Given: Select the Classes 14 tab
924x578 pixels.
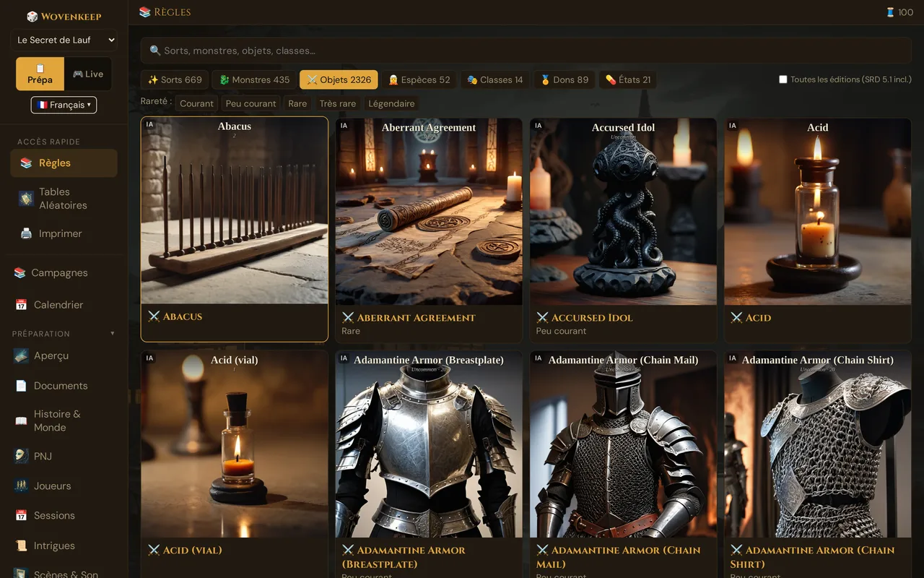Looking at the screenshot, I should (x=494, y=79).
